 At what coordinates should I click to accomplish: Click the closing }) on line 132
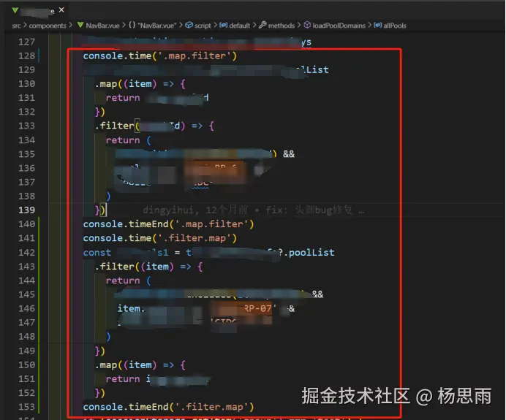[x=100, y=112]
